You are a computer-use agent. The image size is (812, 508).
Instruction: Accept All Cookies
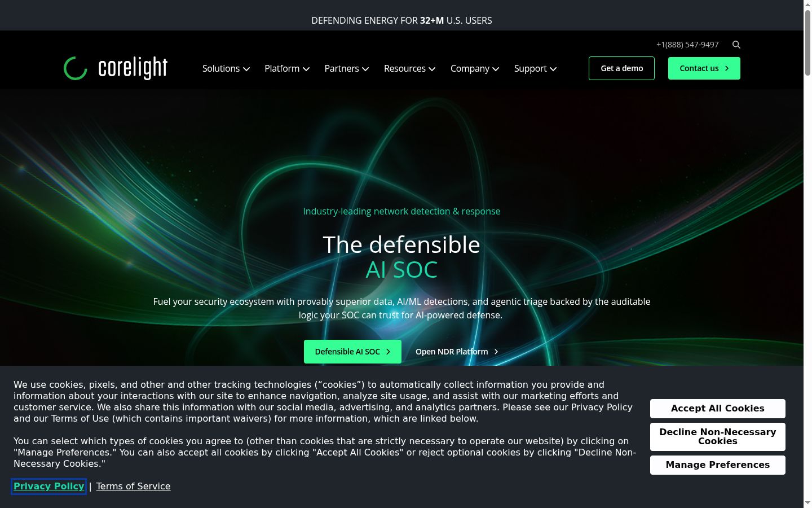coord(718,409)
